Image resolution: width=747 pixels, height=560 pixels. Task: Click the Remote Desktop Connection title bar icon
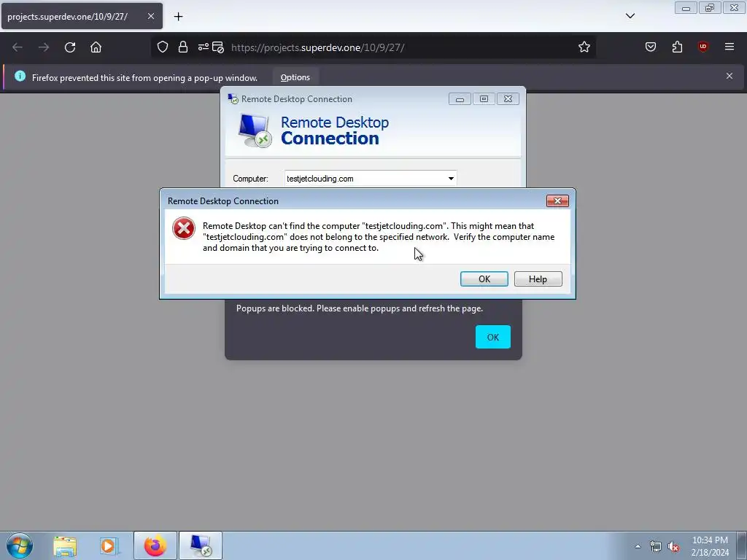click(233, 99)
